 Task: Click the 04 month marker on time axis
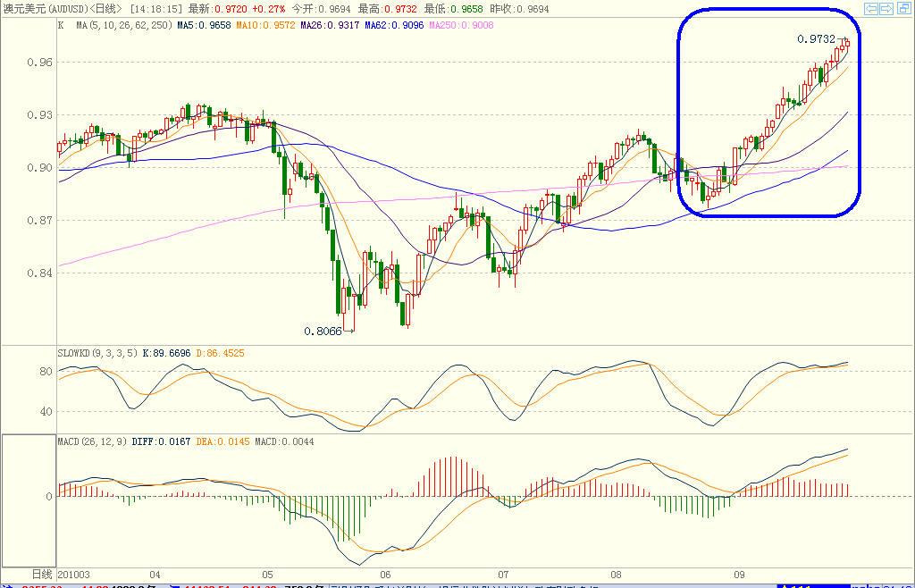pyautogui.click(x=155, y=575)
